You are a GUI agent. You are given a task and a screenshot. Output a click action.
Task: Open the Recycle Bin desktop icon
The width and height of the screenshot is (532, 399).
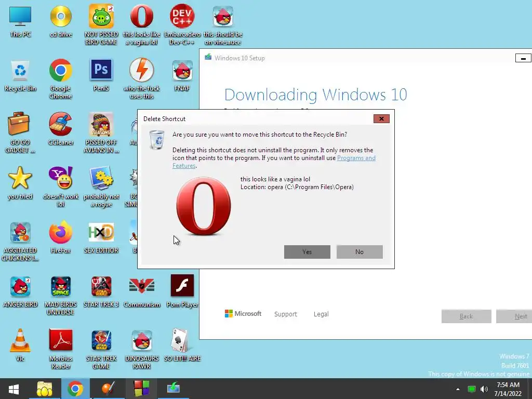[x=20, y=76]
